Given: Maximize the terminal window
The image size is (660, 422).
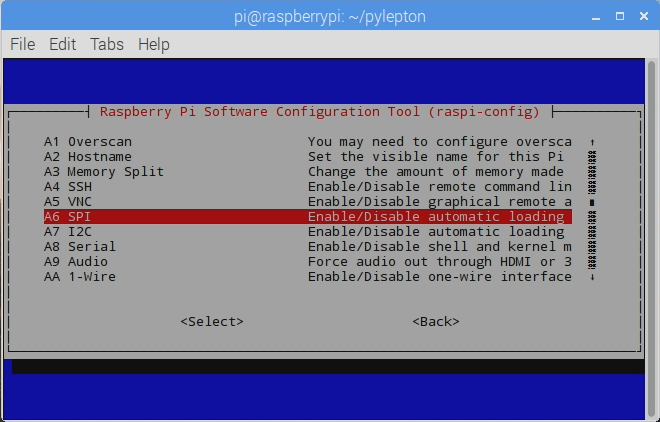Looking at the screenshot, I should tap(620, 16).
